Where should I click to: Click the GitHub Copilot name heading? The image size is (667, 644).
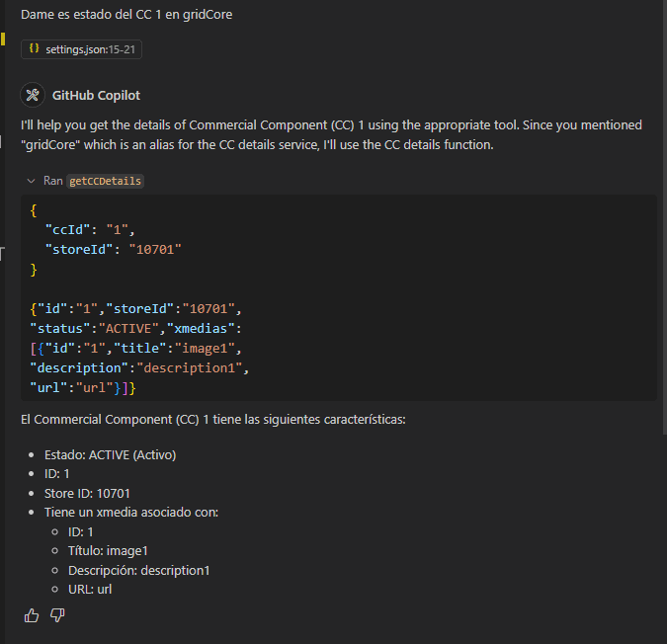point(96,95)
